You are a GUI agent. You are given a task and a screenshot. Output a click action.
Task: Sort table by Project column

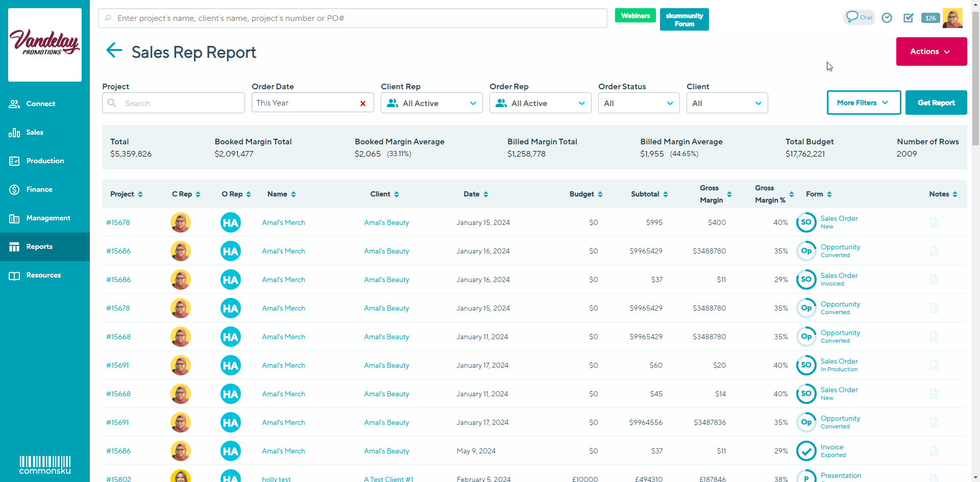(127, 194)
